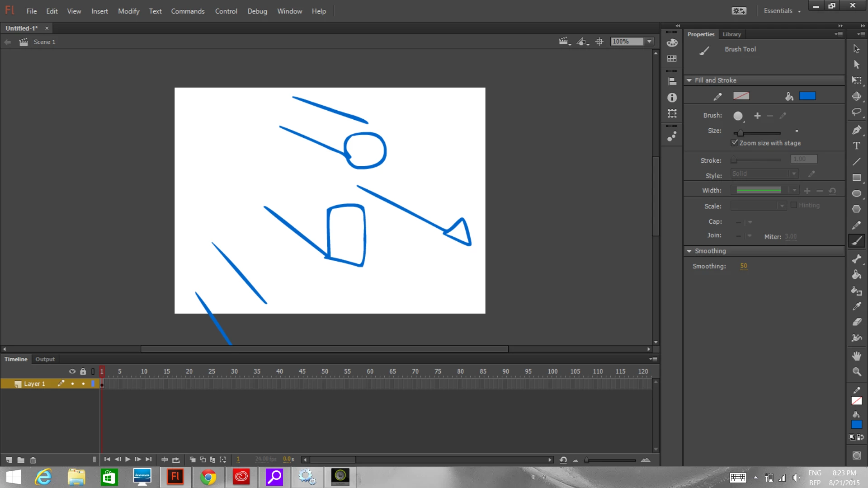Toggle lock dot for Layer 1

click(x=83, y=384)
